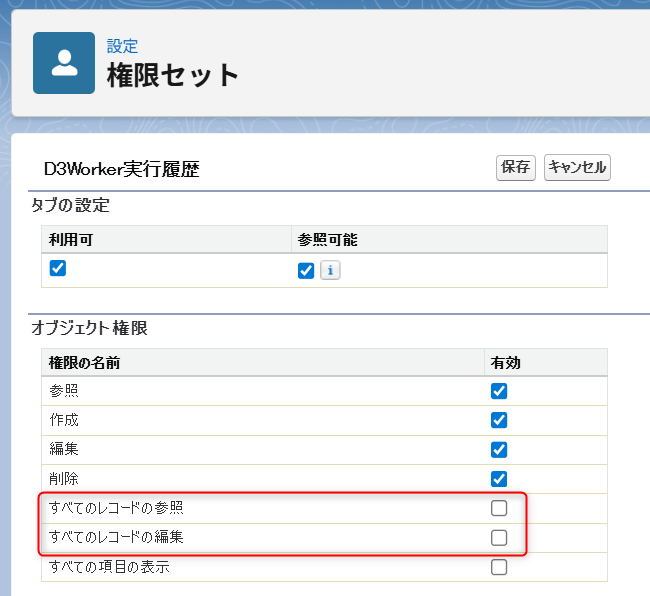Screen dimensions: 650x596
Task: Enable すべてのレコードの編集 checkbox
Action: coord(499,538)
